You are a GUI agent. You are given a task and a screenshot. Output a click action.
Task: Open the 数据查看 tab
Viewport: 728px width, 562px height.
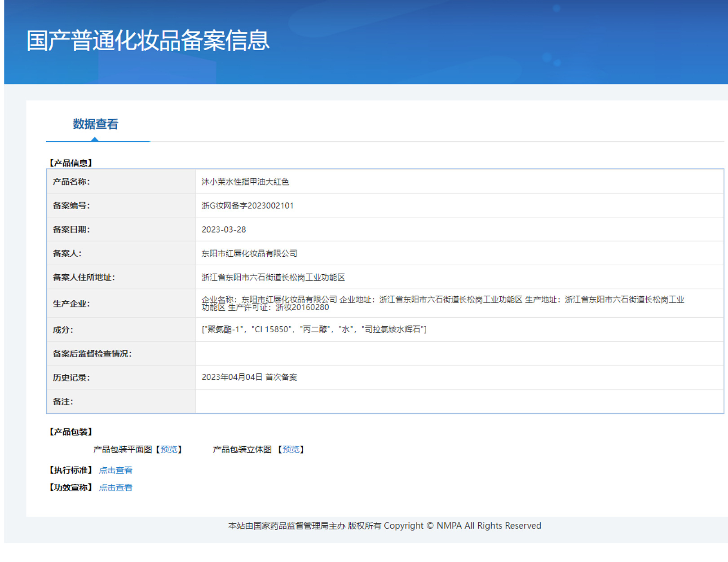(95, 124)
